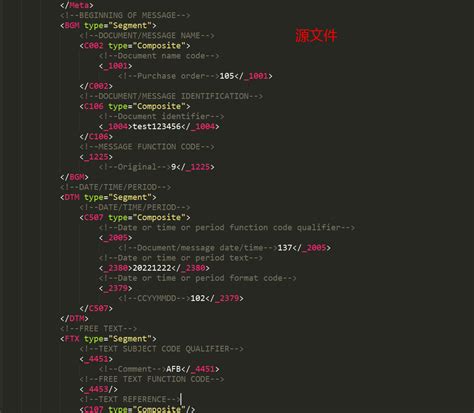Click the date value 20221222

(x=152, y=268)
